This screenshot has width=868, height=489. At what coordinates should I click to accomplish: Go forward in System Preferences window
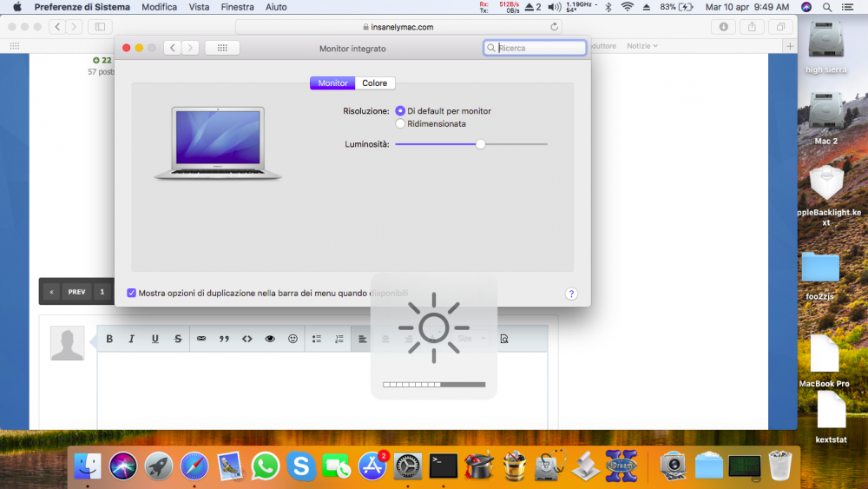[190, 48]
